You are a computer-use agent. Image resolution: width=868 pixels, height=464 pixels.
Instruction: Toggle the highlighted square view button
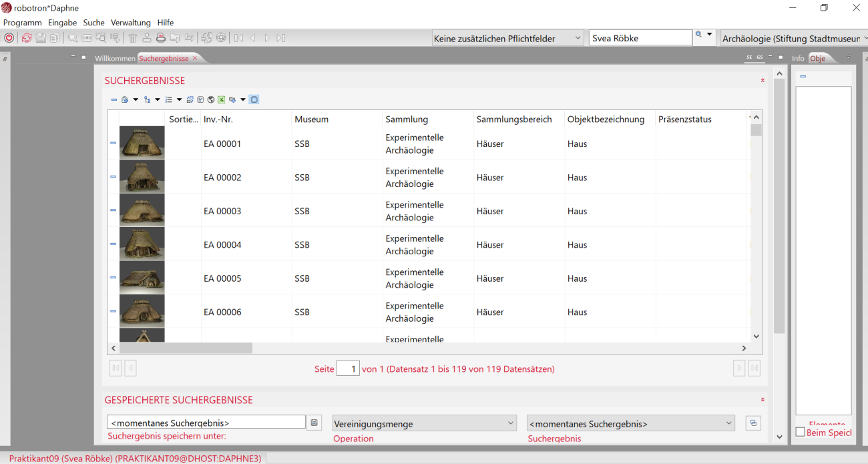tap(254, 100)
